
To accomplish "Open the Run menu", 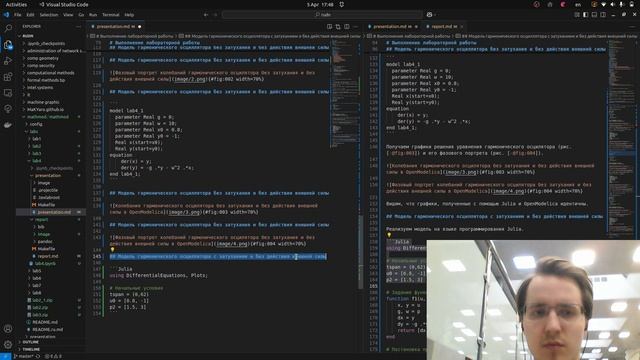I will [93, 15].
